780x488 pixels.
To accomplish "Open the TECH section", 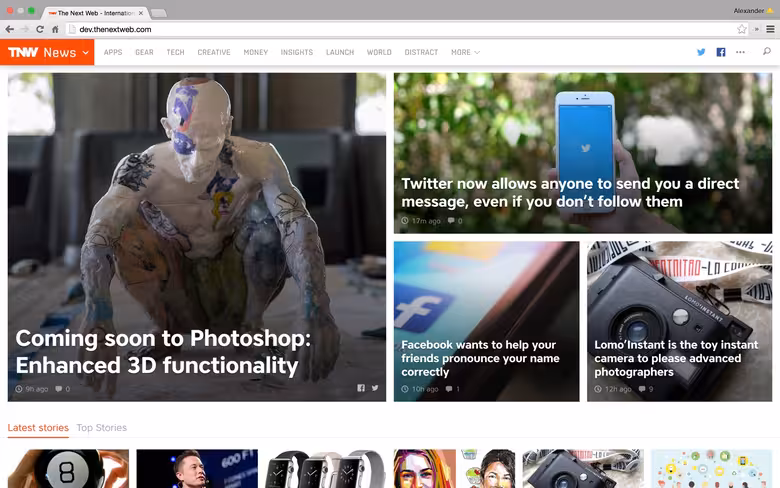I will [175, 52].
